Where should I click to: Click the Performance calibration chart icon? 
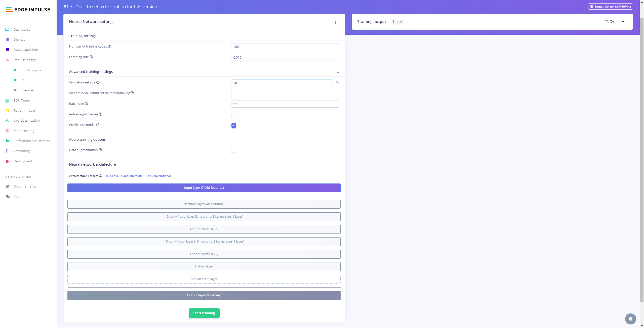click(7, 141)
